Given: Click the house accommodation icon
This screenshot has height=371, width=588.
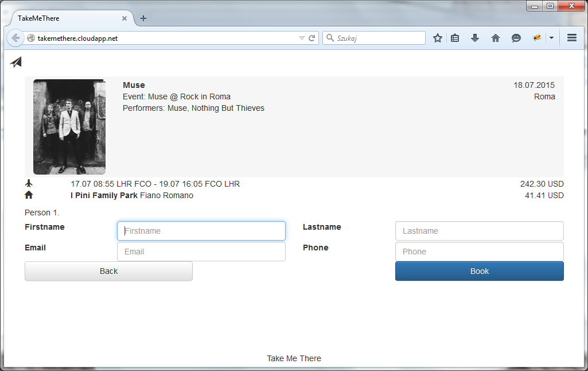Looking at the screenshot, I should [29, 195].
